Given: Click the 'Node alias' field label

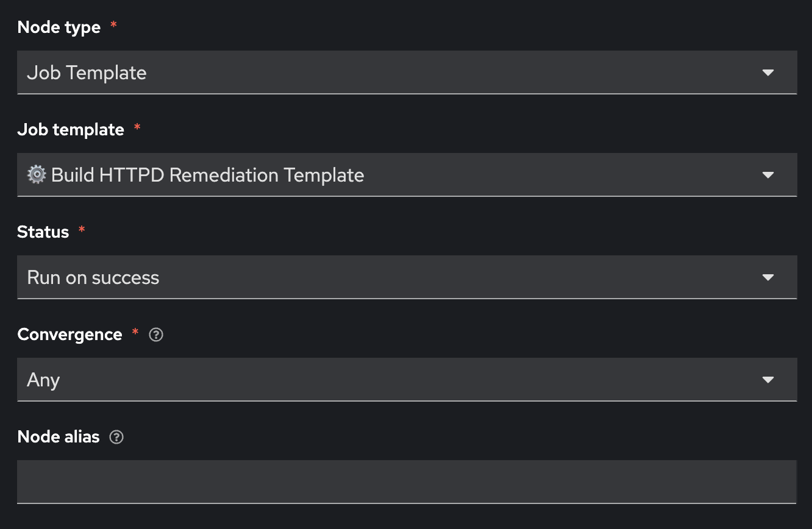Looking at the screenshot, I should [59, 437].
